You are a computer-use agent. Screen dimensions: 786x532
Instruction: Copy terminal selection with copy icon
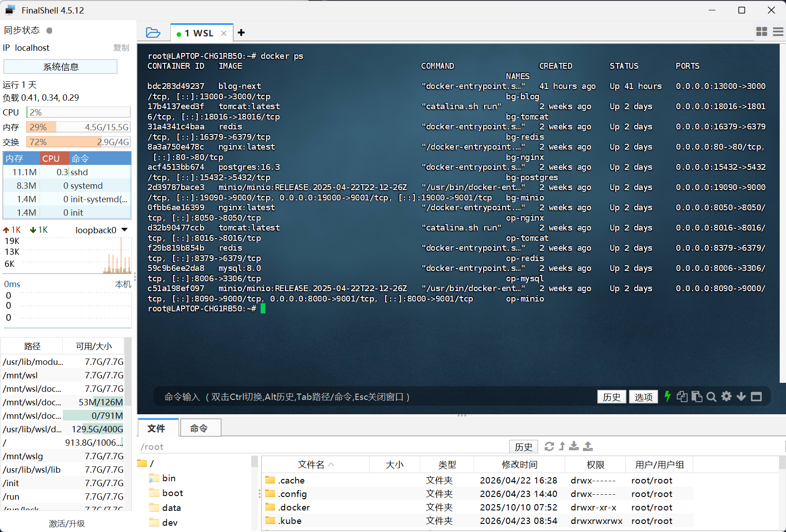point(682,396)
